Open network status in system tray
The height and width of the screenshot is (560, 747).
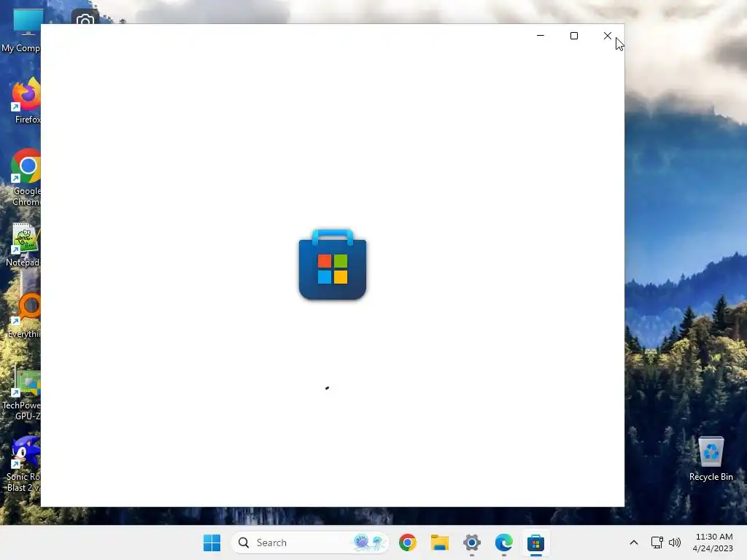(657, 542)
